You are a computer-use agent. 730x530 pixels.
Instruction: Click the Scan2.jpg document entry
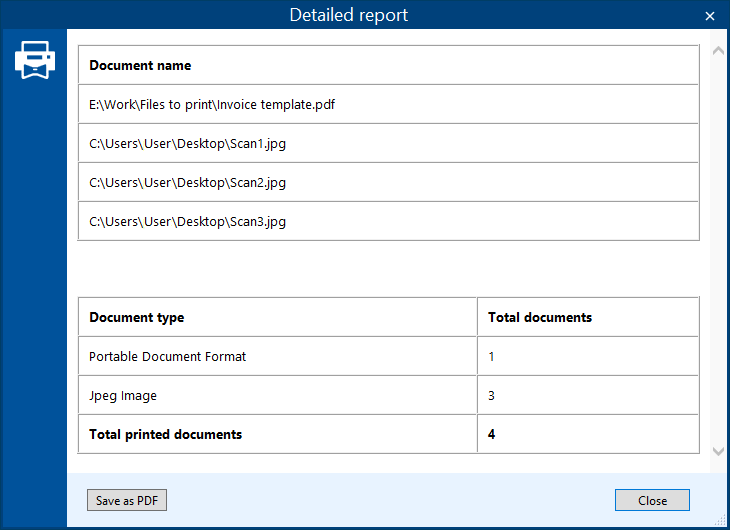187,182
